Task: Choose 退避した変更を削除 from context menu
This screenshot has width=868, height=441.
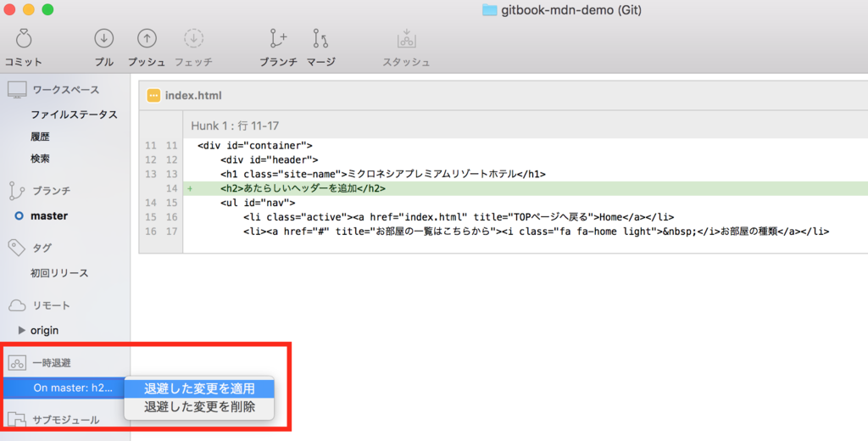Action: [x=199, y=406]
